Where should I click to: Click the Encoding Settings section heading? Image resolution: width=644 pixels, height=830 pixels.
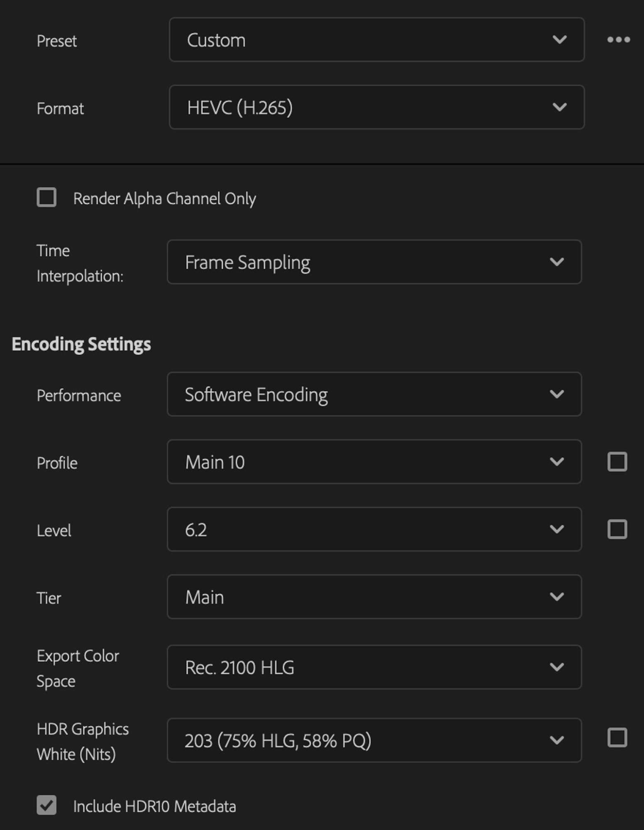point(81,345)
